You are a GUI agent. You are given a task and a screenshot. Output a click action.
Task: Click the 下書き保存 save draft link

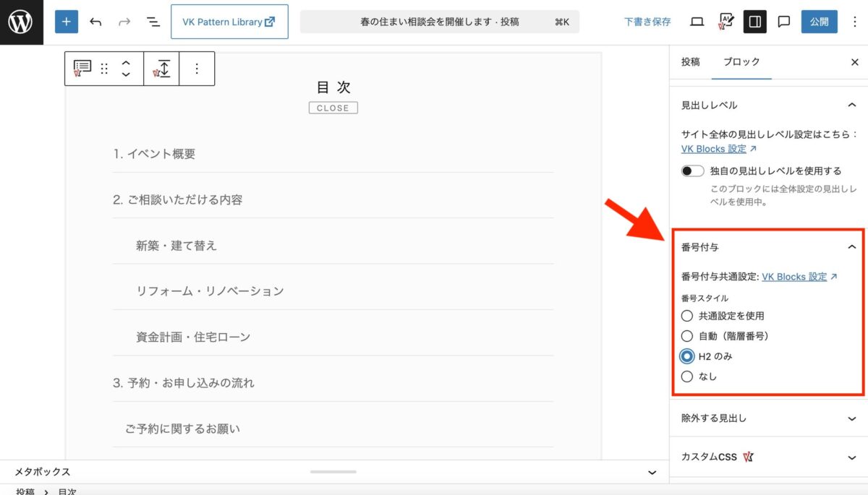pyautogui.click(x=647, y=22)
